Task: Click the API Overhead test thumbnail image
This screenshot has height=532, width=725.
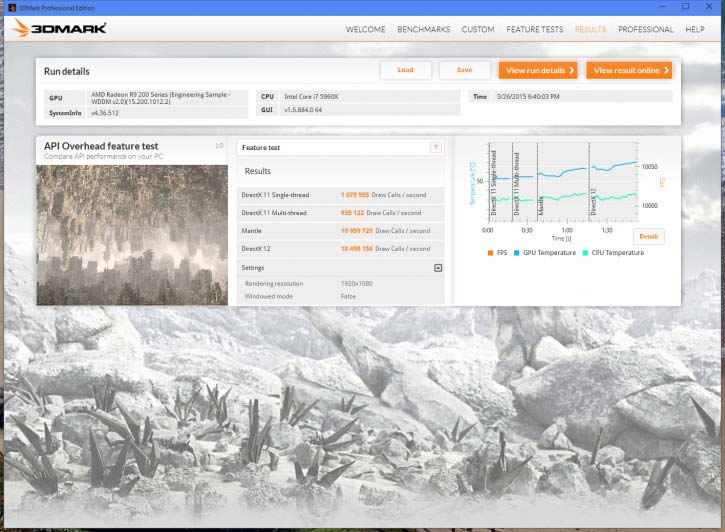Action: tap(130, 234)
